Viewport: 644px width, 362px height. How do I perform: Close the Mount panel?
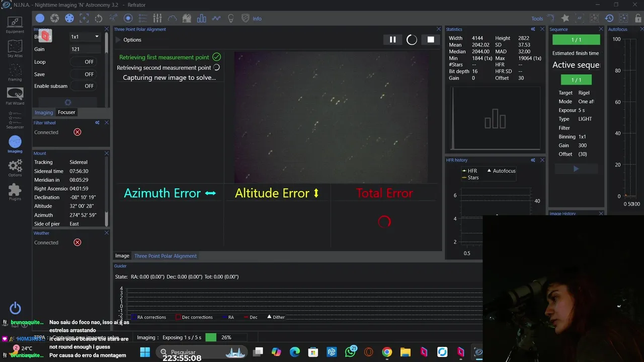pos(107,153)
